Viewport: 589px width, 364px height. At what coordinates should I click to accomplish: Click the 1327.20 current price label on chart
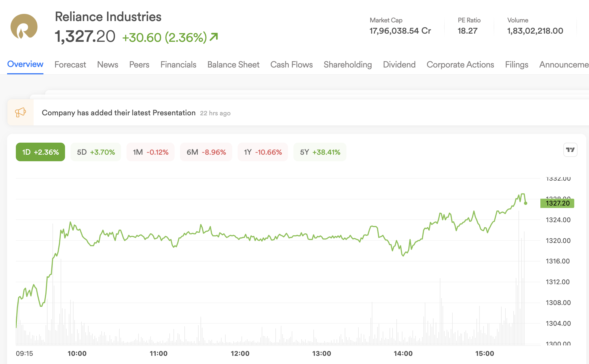pos(557,203)
